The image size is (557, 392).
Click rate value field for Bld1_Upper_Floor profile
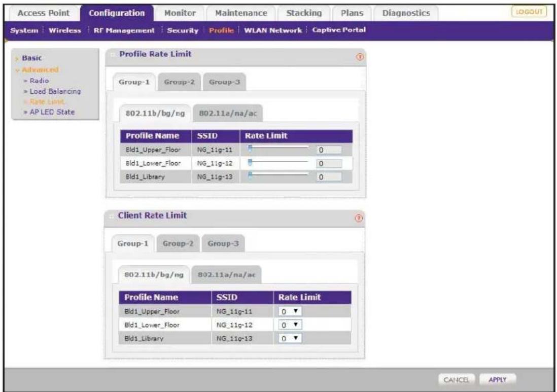(329, 150)
